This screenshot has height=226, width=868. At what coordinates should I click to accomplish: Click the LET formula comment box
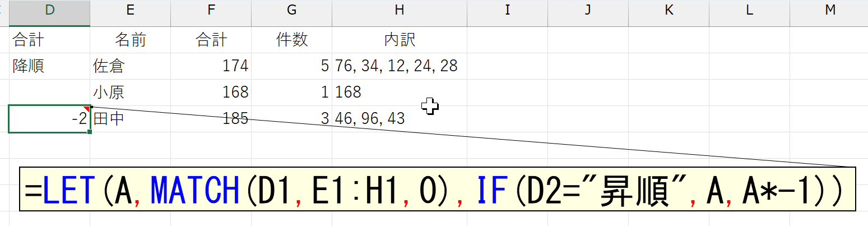438,189
